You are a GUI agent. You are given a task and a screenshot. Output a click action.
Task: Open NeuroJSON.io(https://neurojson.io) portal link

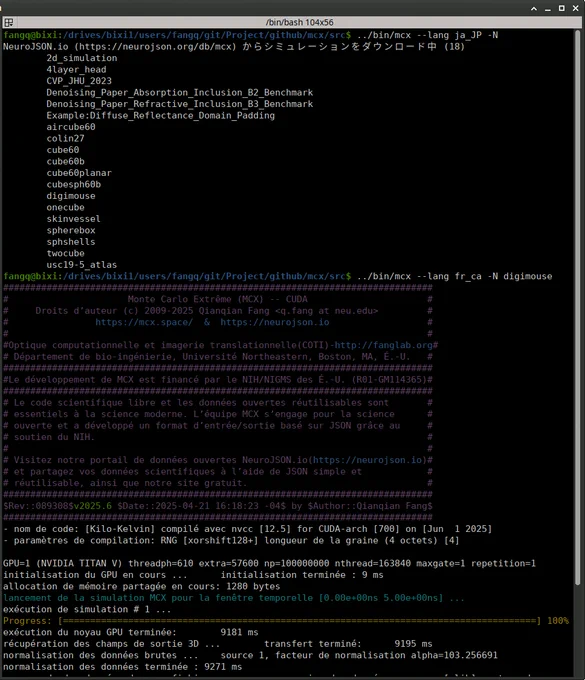point(334,460)
